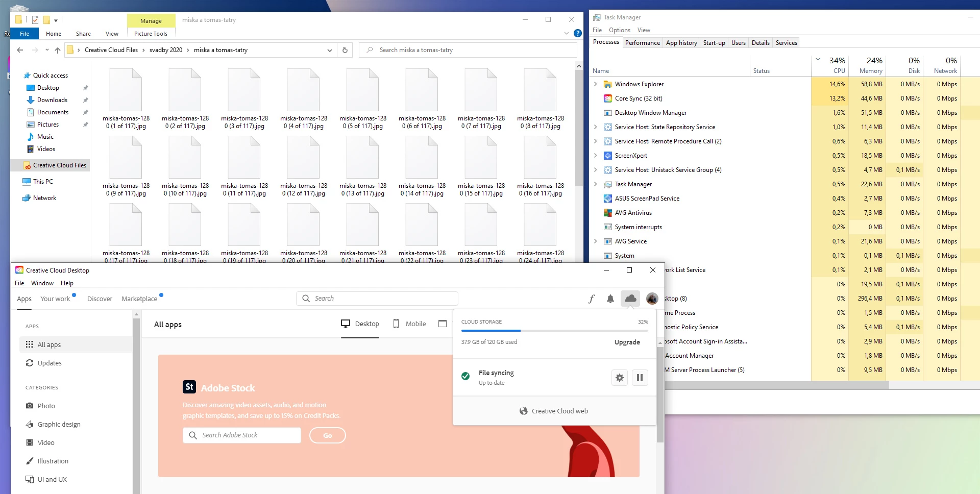Expand ScreenXpert process row
The height and width of the screenshot is (494, 980).
click(595, 156)
